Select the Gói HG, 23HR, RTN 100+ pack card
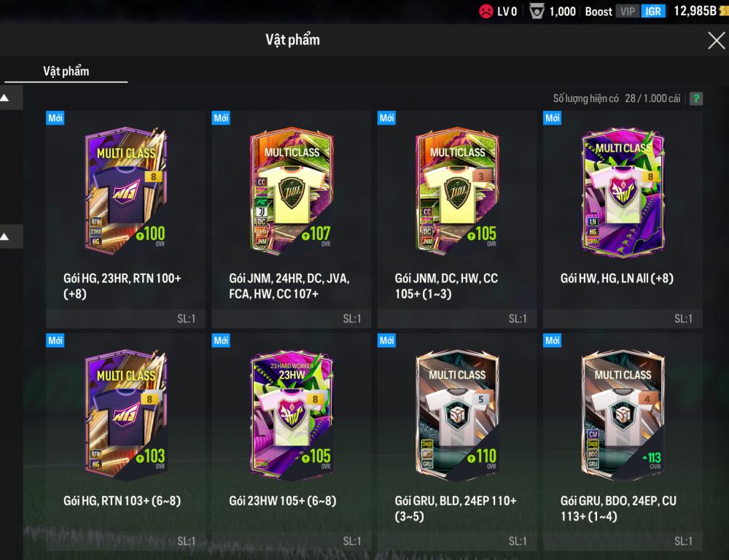The width and height of the screenshot is (729, 560). (125, 219)
